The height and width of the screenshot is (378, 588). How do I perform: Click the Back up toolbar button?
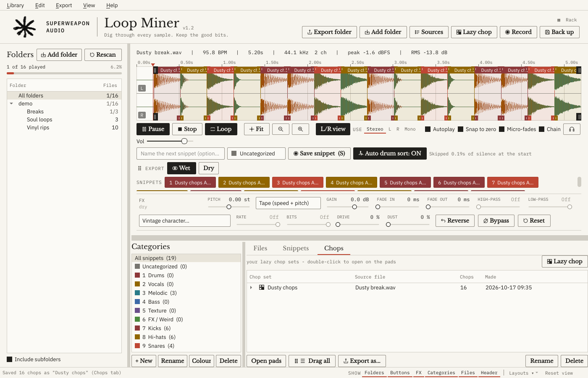pos(559,32)
